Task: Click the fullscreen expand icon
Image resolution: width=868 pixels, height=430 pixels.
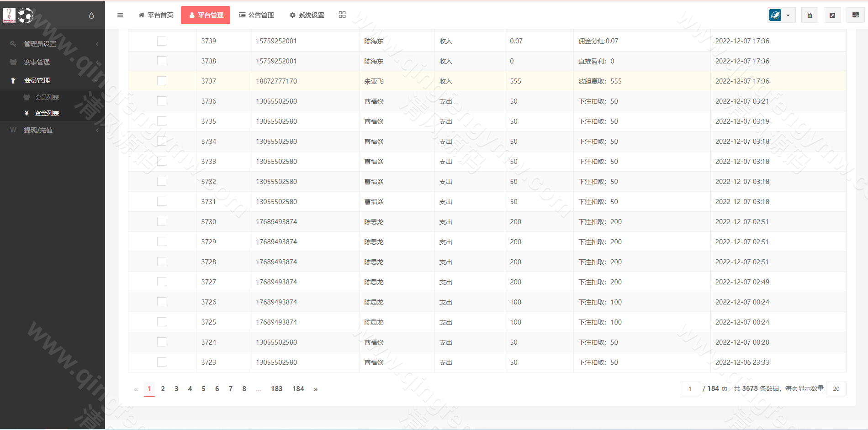Action: tap(832, 15)
